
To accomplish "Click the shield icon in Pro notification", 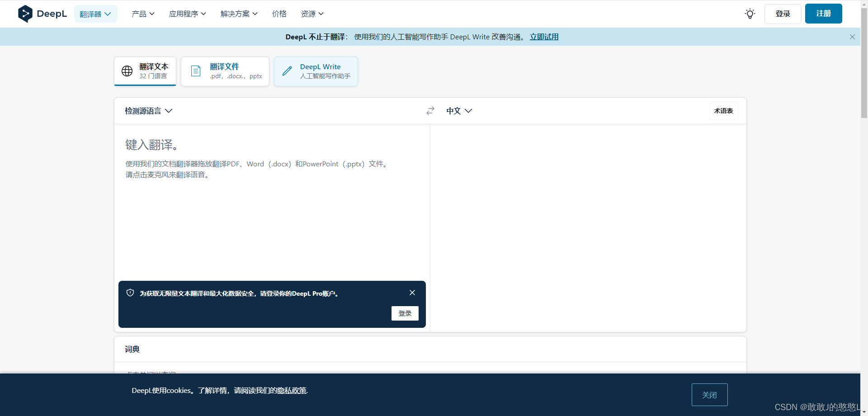I will coord(130,293).
